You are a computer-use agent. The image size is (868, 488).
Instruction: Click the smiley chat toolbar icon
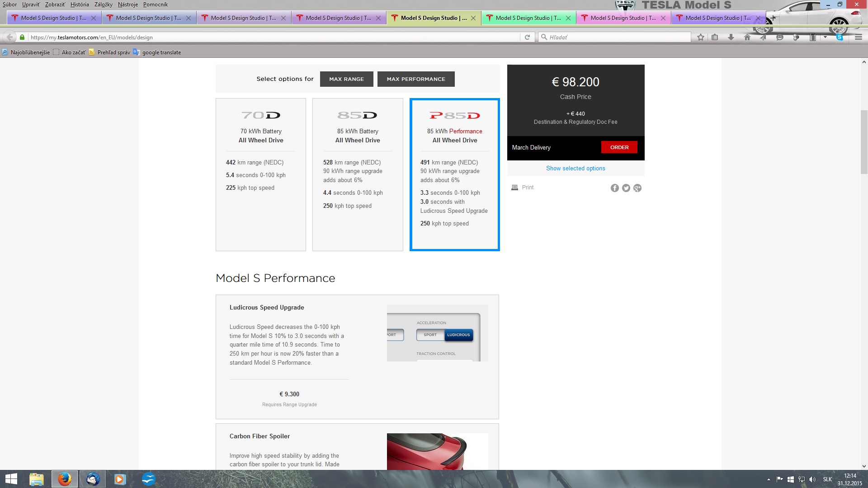[780, 37]
